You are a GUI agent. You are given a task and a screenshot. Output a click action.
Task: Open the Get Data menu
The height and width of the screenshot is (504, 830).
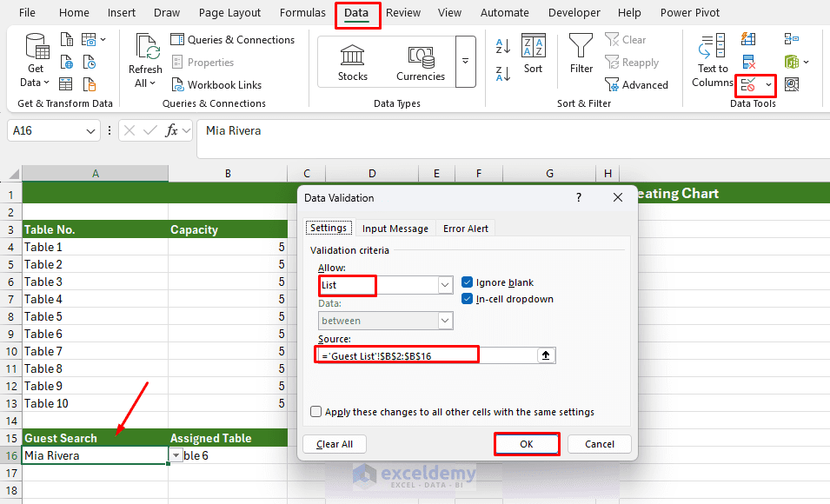(x=35, y=60)
